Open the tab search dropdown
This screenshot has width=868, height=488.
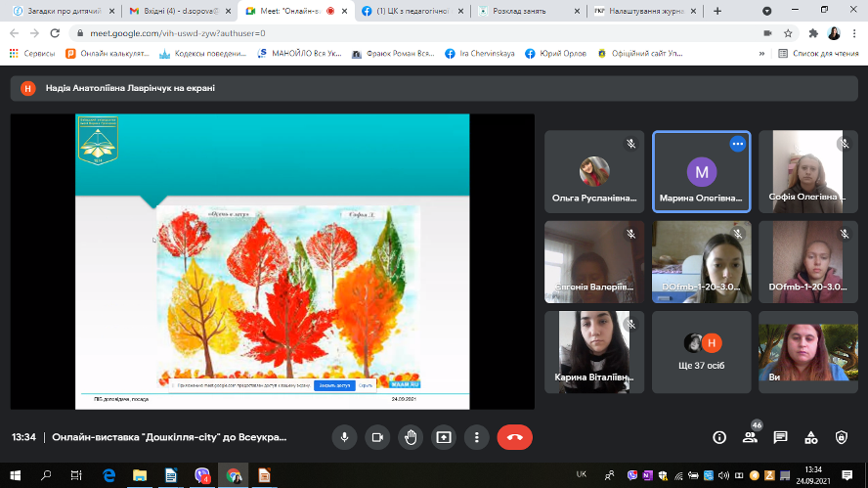(766, 11)
